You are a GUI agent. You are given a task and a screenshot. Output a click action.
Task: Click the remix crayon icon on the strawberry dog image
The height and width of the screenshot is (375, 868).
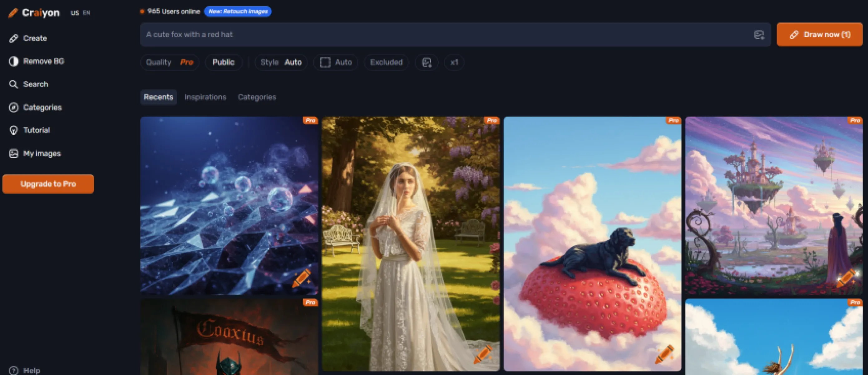pyautogui.click(x=664, y=355)
